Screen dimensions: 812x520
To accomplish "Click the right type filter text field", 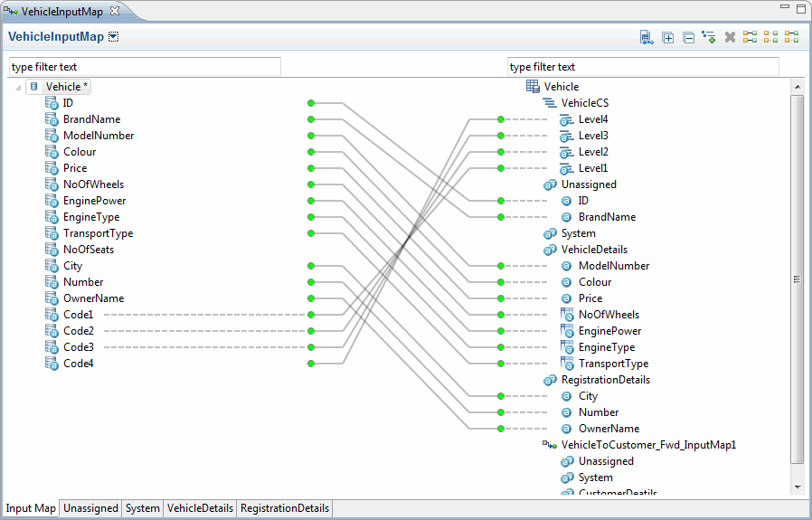I will pyautogui.click(x=643, y=67).
